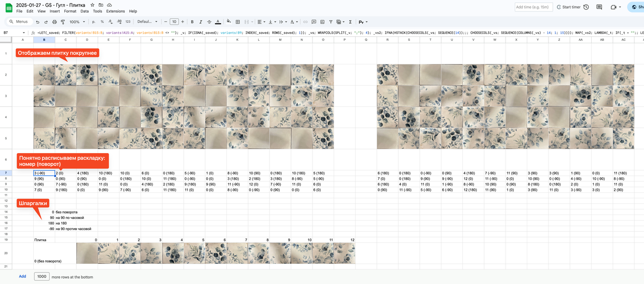Click the Start timer button
644x284 pixels.
pos(568,7)
